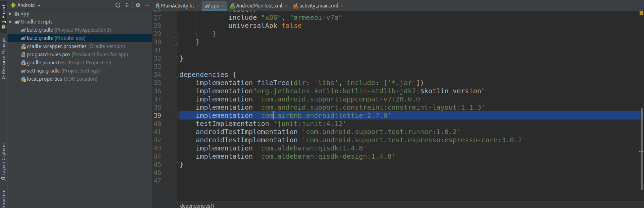Open local.properties (SDK Location) file
The height and width of the screenshot is (208, 644).
[x=59, y=79]
